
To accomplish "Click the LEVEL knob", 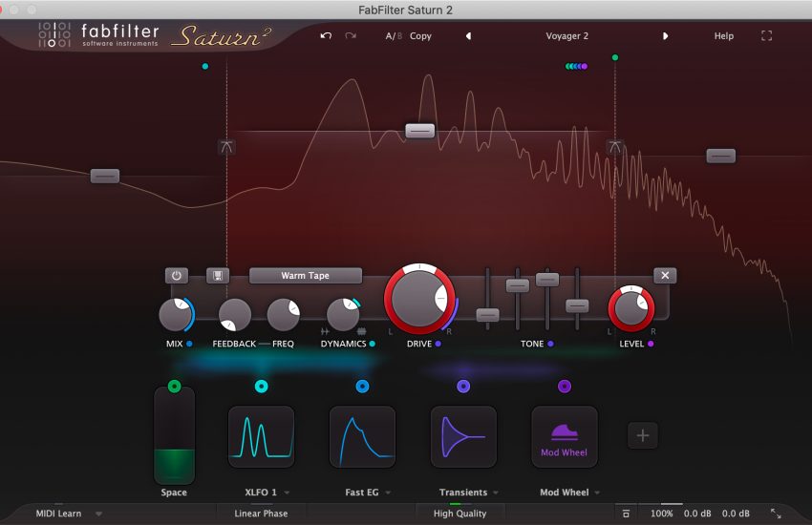I will coord(631,309).
